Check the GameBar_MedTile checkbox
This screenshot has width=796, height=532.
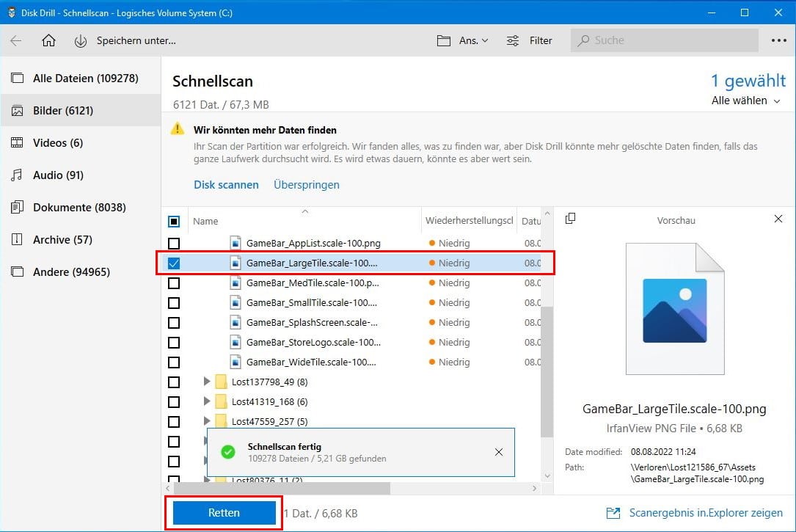(x=174, y=283)
